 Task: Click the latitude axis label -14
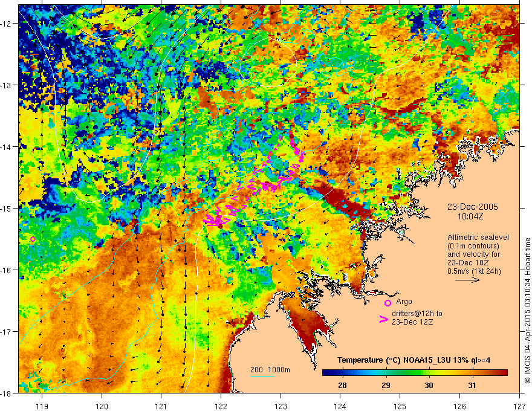click(6, 147)
